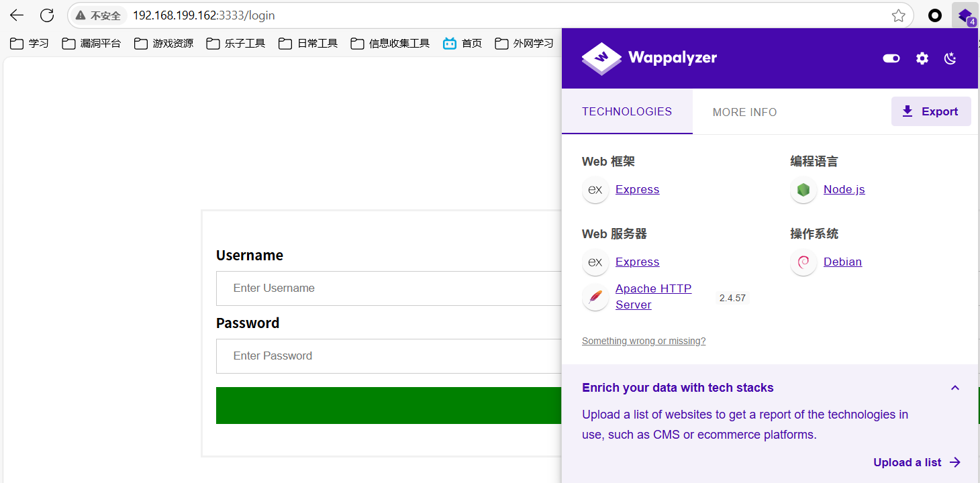Open the 漏洞平台 bookmark folder

click(92, 44)
